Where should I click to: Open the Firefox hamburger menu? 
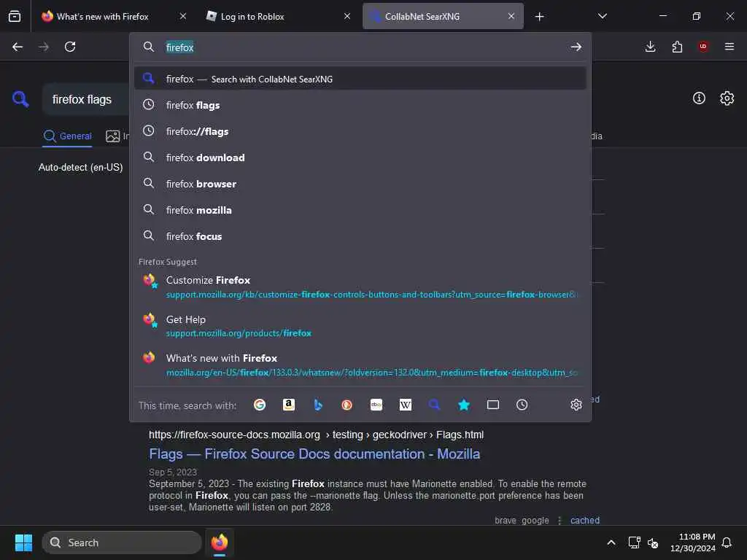coord(729,47)
